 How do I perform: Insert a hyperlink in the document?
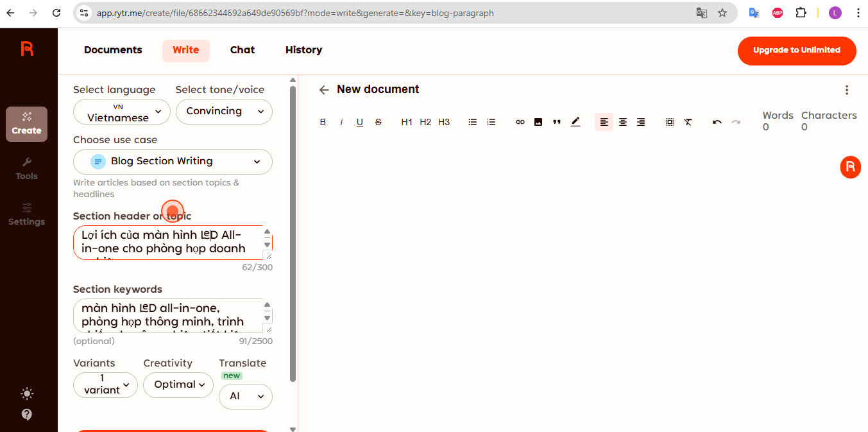point(520,122)
